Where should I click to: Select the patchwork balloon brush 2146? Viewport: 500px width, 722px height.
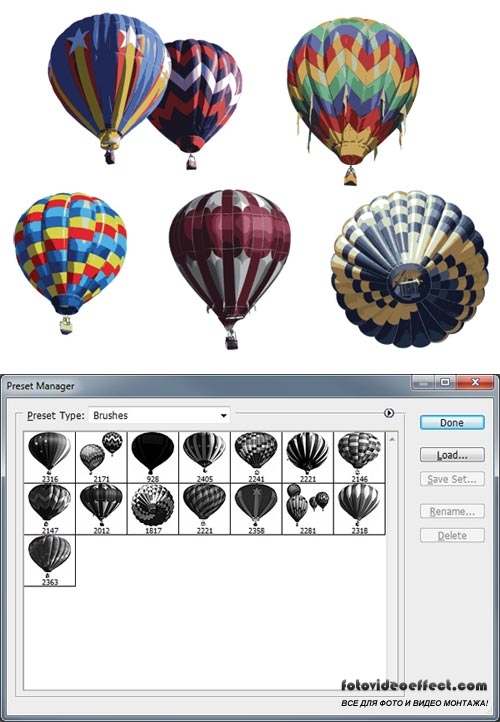pos(359,457)
